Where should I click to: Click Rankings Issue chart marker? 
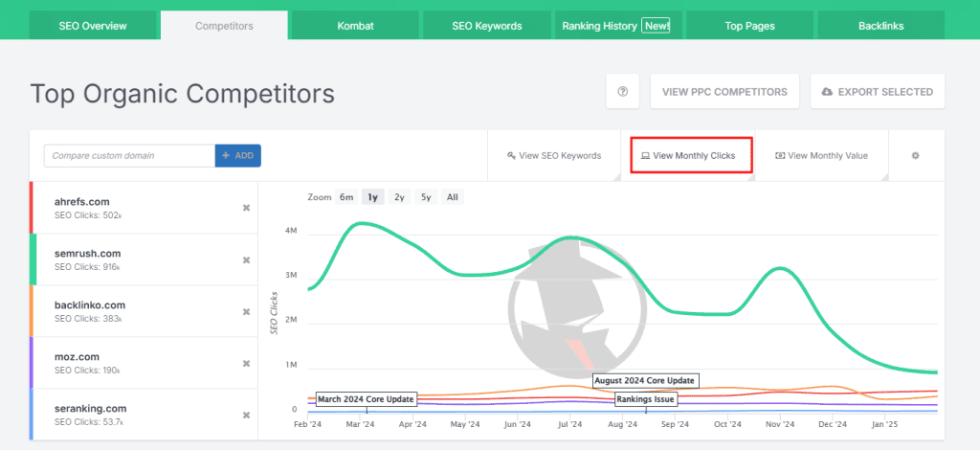pos(646,398)
